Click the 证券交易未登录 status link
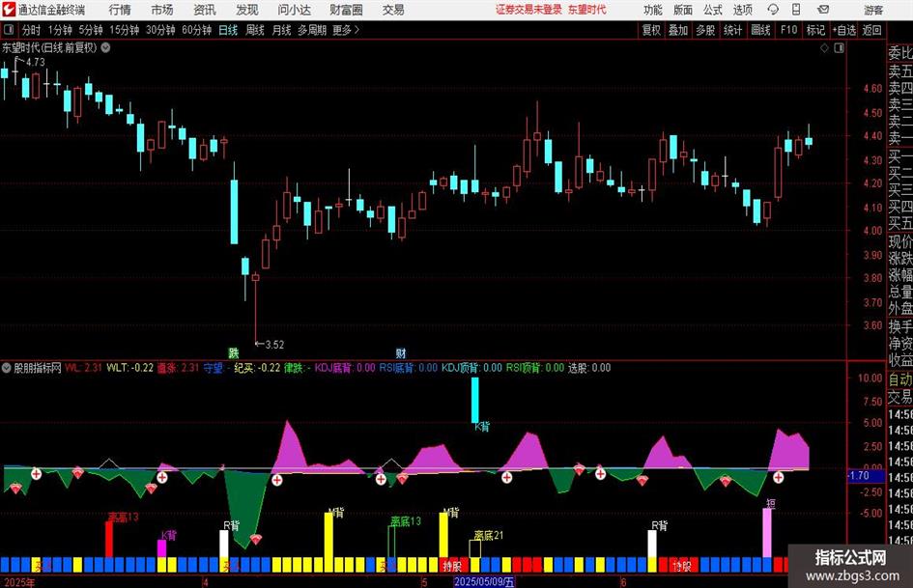Viewport: 913px width, 588px height. [x=528, y=10]
